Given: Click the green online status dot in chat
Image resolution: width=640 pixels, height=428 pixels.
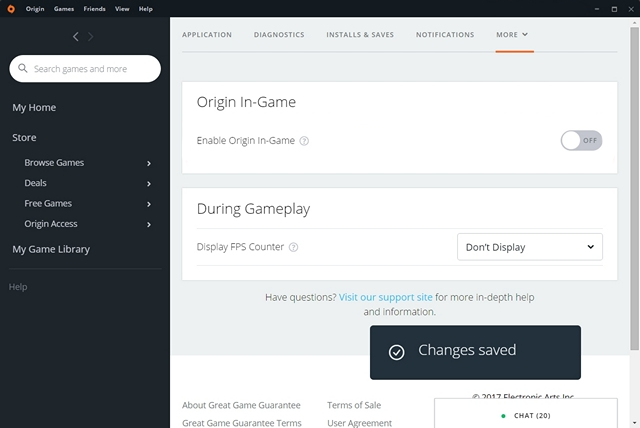Looking at the screenshot, I should pyautogui.click(x=503, y=416).
